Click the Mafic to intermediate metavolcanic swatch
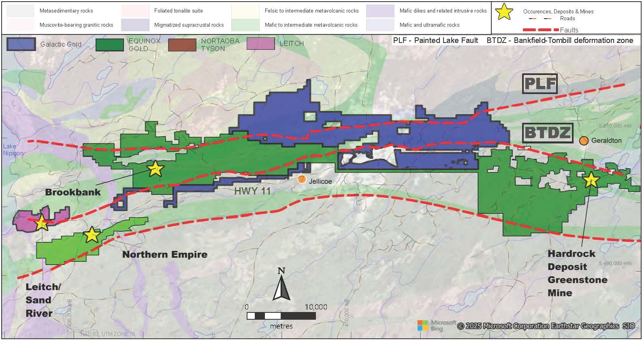Screen dimensions: 644x342 pos(245,25)
